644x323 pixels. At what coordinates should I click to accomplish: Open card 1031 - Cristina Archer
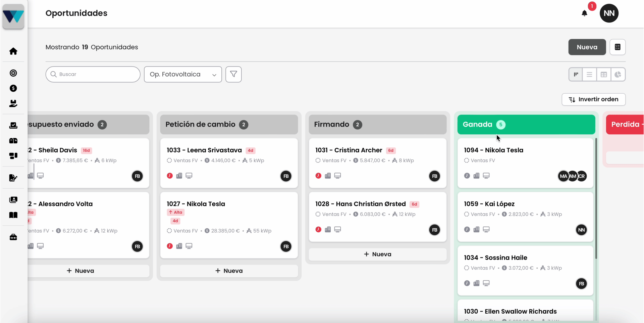coord(378,163)
